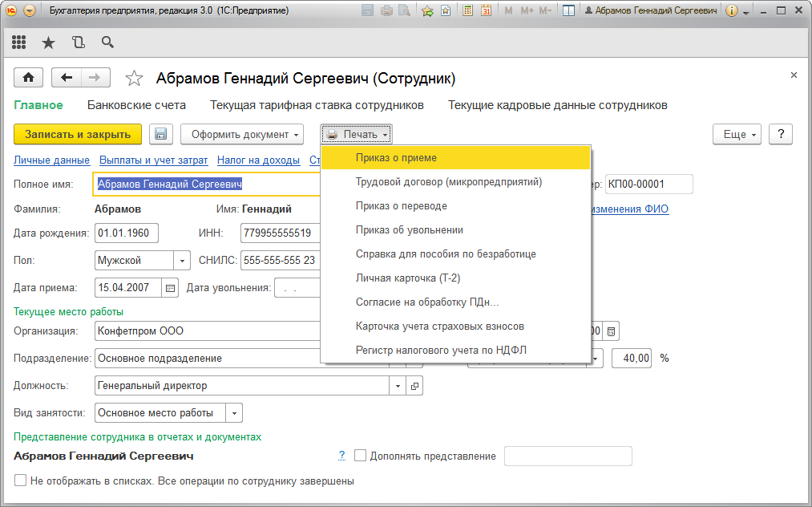
Task: Select Карточка учета страховых взносов
Action: 456,326
